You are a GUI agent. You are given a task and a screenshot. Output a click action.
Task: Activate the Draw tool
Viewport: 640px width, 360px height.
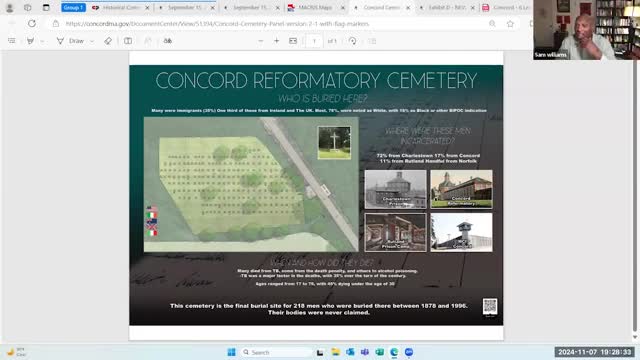coord(71,41)
